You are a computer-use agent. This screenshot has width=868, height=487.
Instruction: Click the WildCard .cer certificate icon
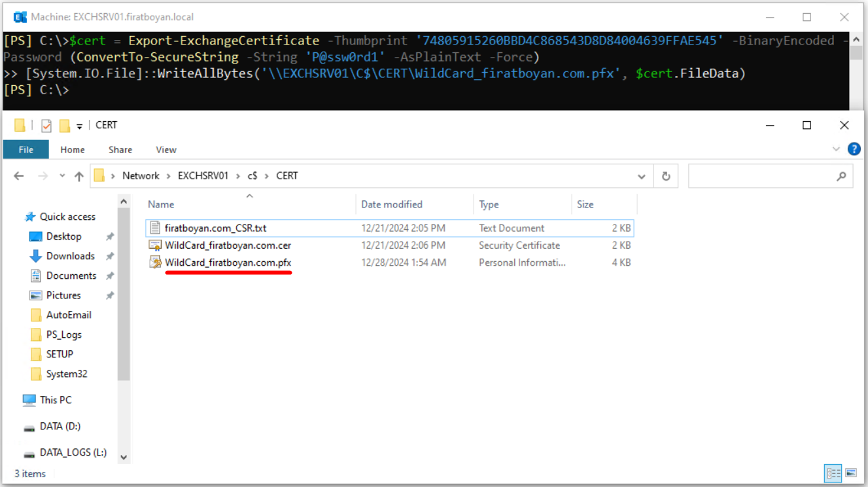click(x=155, y=245)
